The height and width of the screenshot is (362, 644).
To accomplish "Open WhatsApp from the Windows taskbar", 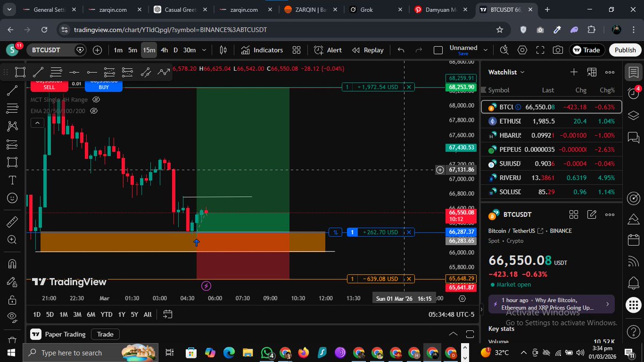I will pos(267,352).
